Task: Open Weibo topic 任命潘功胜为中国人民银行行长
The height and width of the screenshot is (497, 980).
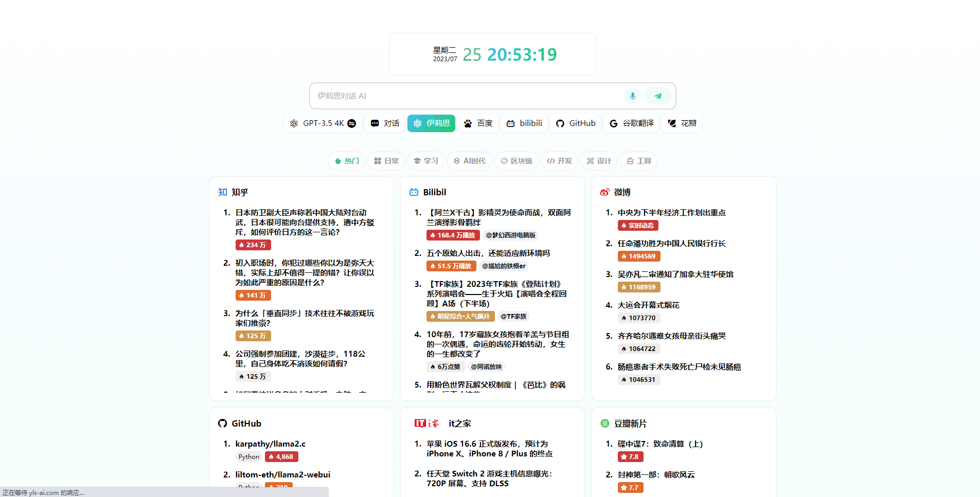Action: click(x=671, y=243)
